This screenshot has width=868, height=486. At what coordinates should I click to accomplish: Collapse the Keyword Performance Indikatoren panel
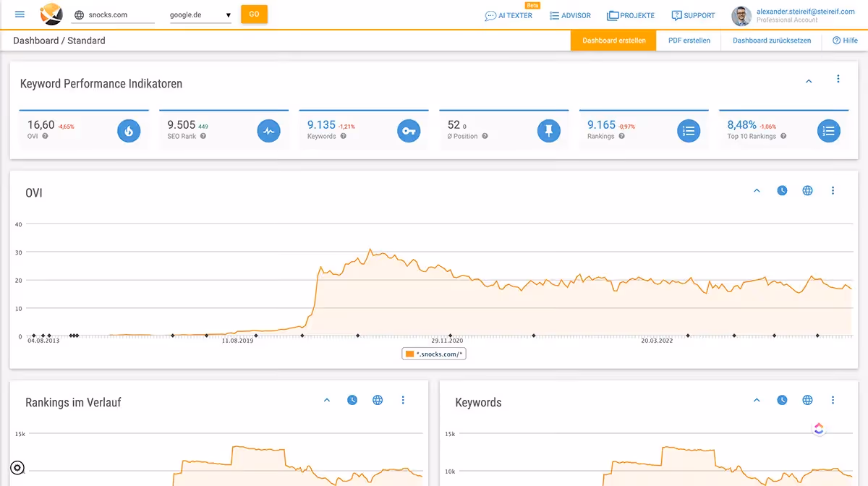coord(809,82)
